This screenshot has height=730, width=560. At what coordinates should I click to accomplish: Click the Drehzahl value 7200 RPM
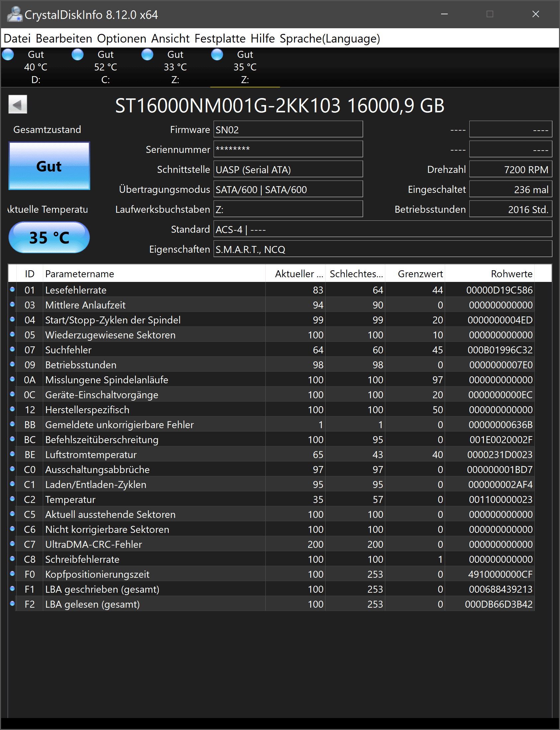[x=511, y=169]
